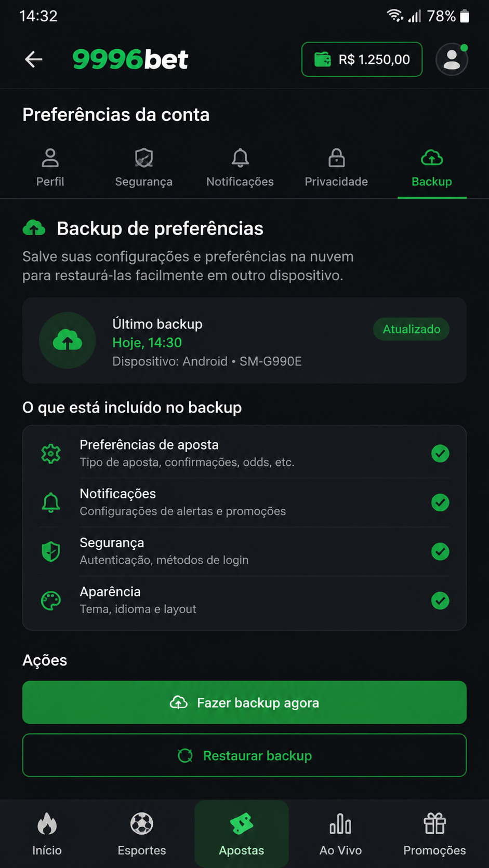Click the Restaurar backup button
This screenshot has width=489, height=868.
click(244, 755)
